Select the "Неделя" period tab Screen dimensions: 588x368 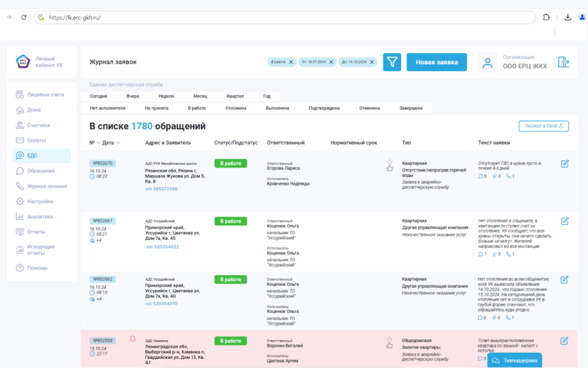(166, 97)
